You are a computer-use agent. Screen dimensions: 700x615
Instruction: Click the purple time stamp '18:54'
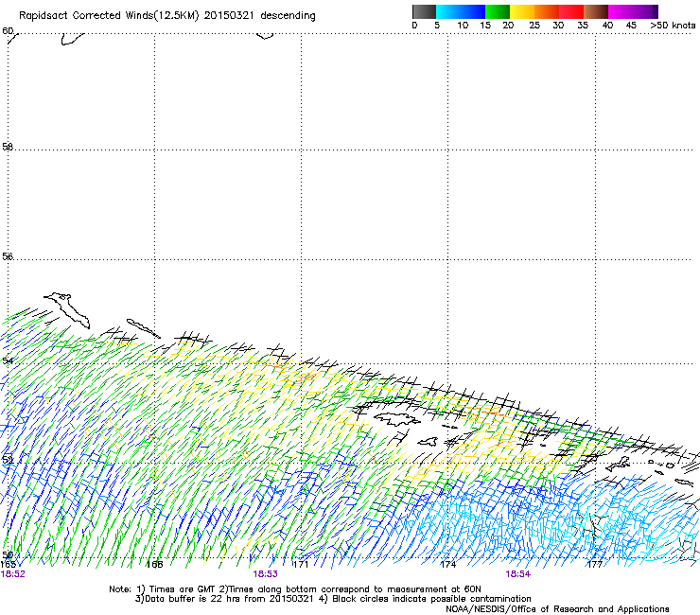click(x=517, y=574)
